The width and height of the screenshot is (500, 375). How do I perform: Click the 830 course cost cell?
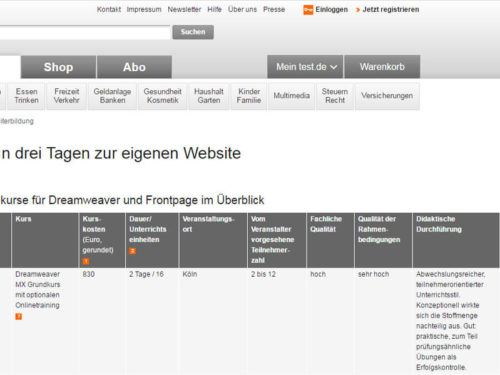pyautogui.click(x=89, y=274)
